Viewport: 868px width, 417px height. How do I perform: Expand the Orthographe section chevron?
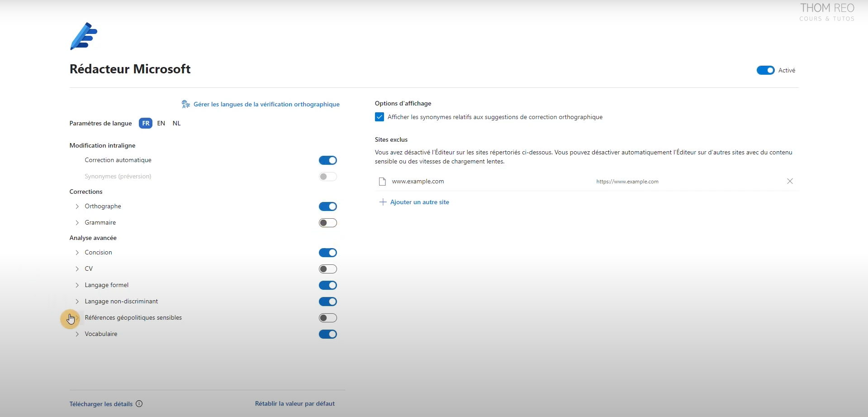77,206
